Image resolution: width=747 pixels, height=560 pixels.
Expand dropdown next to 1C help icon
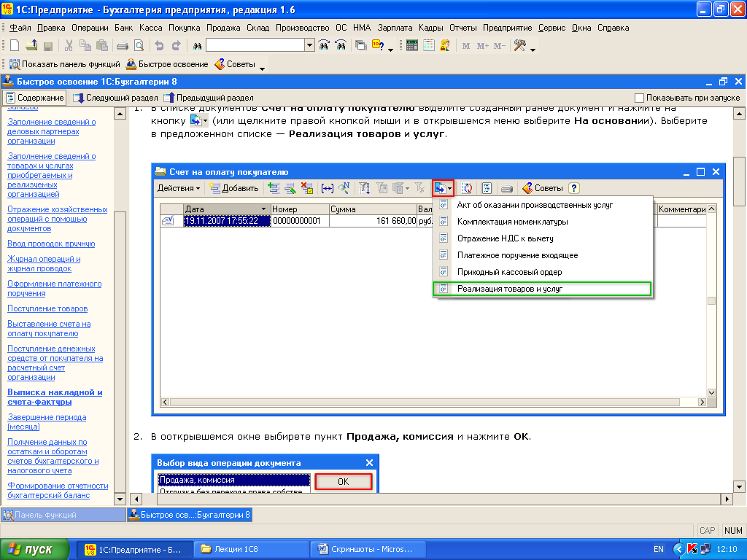(x=391, y=49)
